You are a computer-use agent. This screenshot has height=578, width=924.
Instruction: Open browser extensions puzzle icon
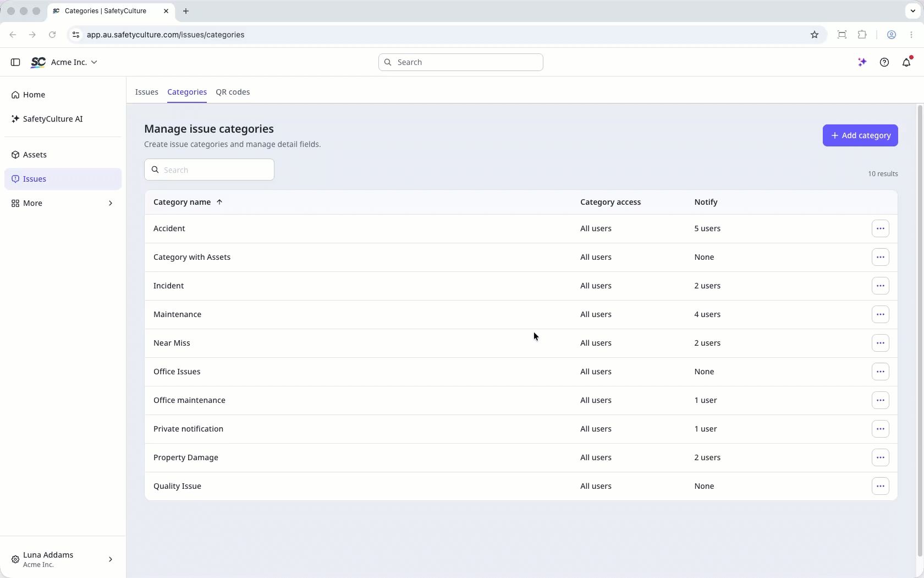click(x=862, y=35)
